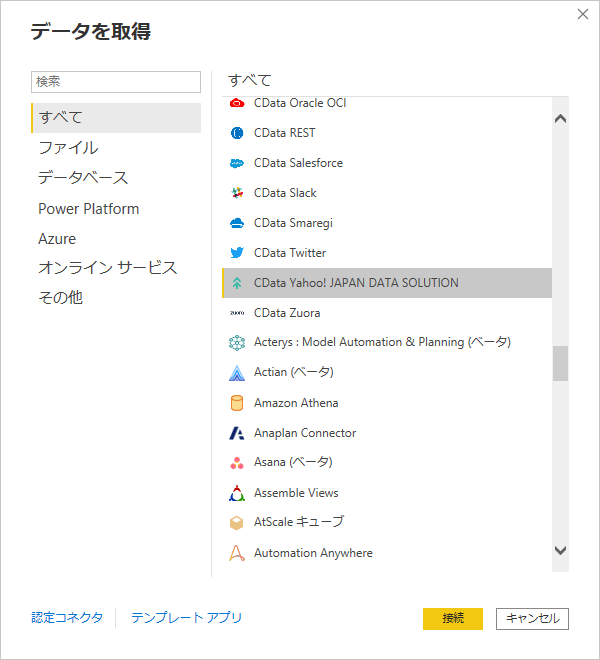Click the connector list scrollbar thumb
This screenshot has height=660, width=600.
pos(560,363)
